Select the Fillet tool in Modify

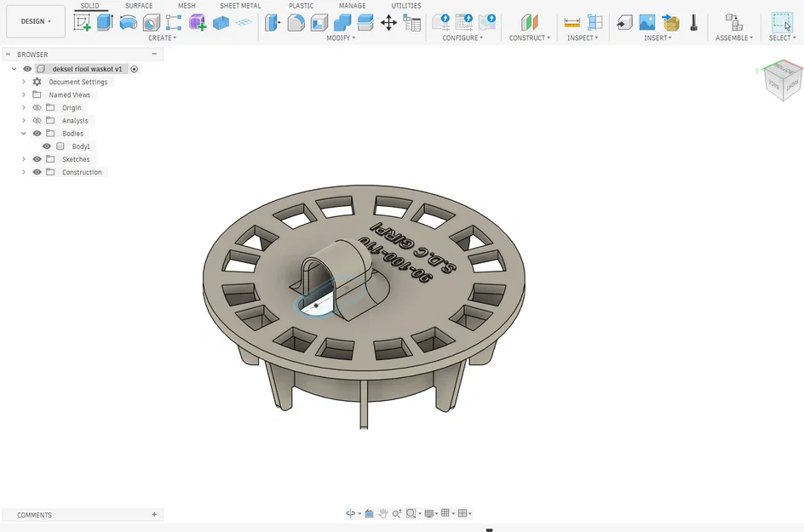tap(296, 22)
